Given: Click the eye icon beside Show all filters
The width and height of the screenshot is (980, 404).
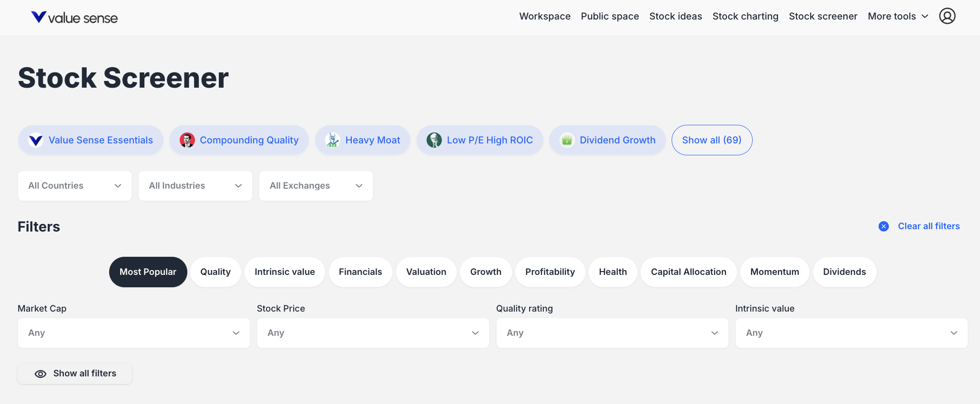Looking at the screenshot, I should click(41, 374).
